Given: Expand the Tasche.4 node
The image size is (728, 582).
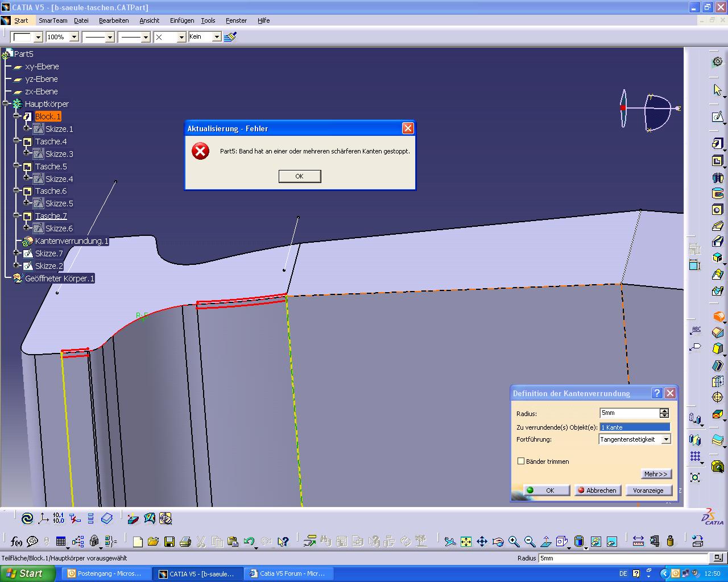Looking at the screenshot, I should coord(17,141).
